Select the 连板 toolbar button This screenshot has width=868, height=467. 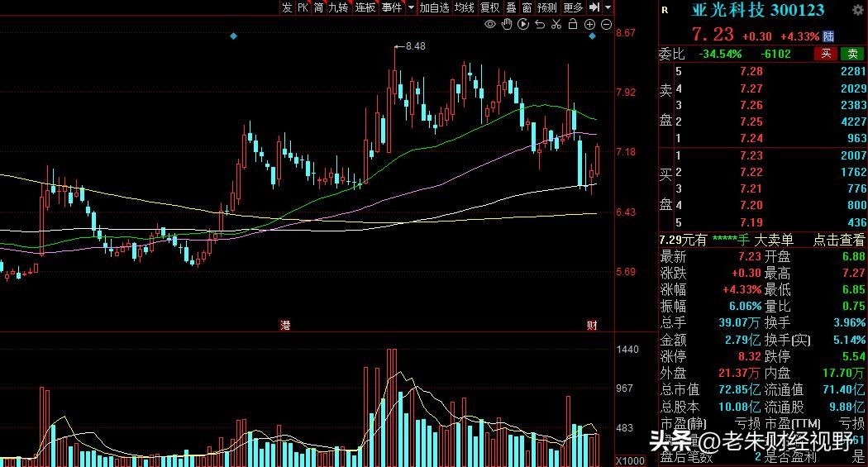pyautogui.click(x=365, y=7)
